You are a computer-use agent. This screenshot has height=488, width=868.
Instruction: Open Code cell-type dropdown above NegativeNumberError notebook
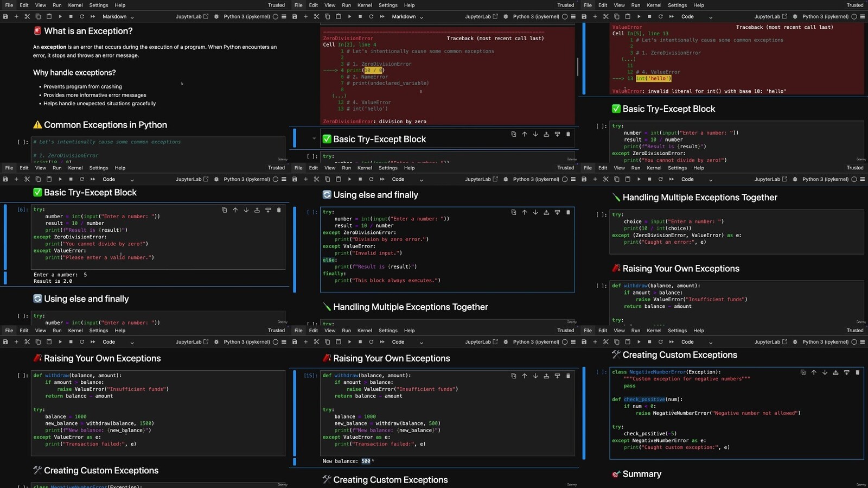pos(697,342)
